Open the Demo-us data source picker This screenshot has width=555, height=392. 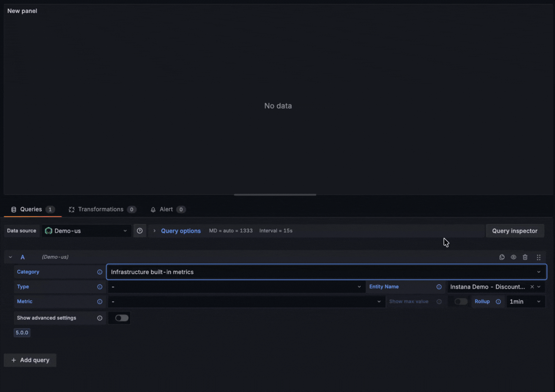pyautogui.click(x=86, y=231)
